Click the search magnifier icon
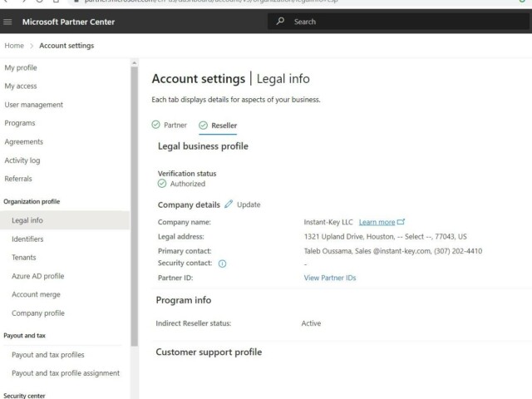 click(x=281, y=21)
